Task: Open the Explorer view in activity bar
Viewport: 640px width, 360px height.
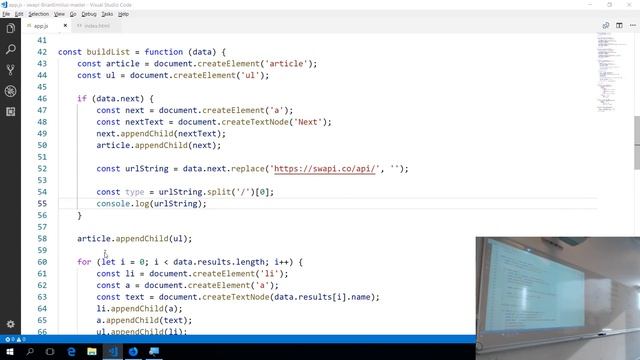Action: 11,28
